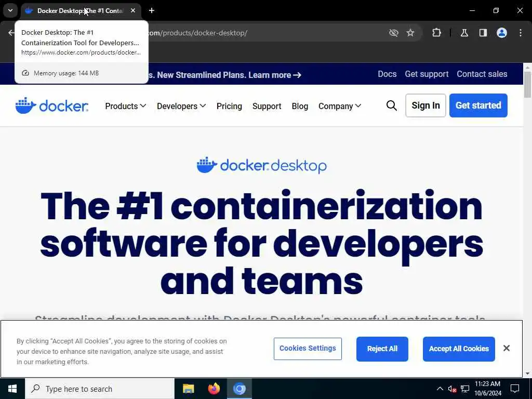The height and width of the screenshot is (399, 532).
Task: Expand the Company dropdown menu
Action: pyautogui.click(x=340, y=106)
